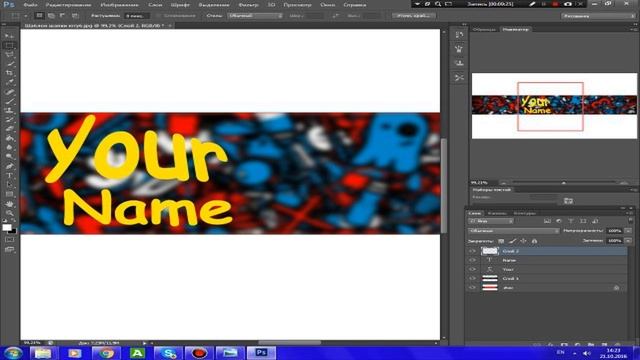This screenshot has height=360, width=640.
Task: Open the layer filter kind dropdown
Action: (x=491, y=221)
